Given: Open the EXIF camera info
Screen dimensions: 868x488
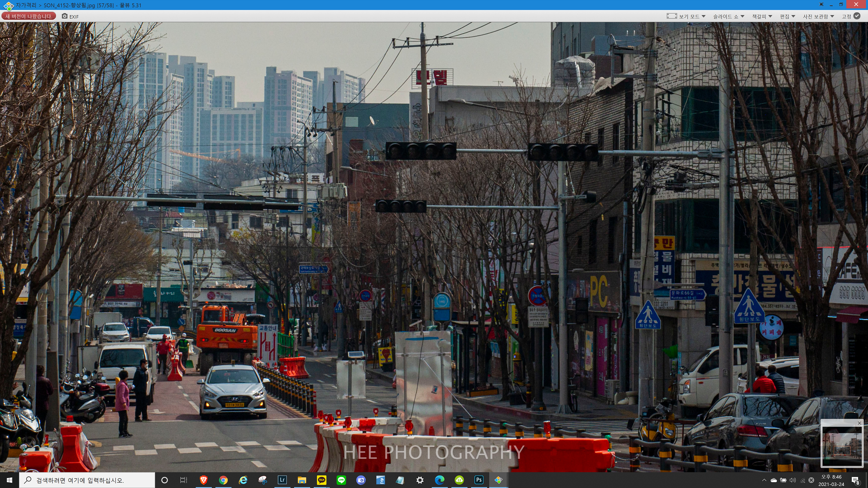Looking at the screenshot, I should (x=70, y=16).
